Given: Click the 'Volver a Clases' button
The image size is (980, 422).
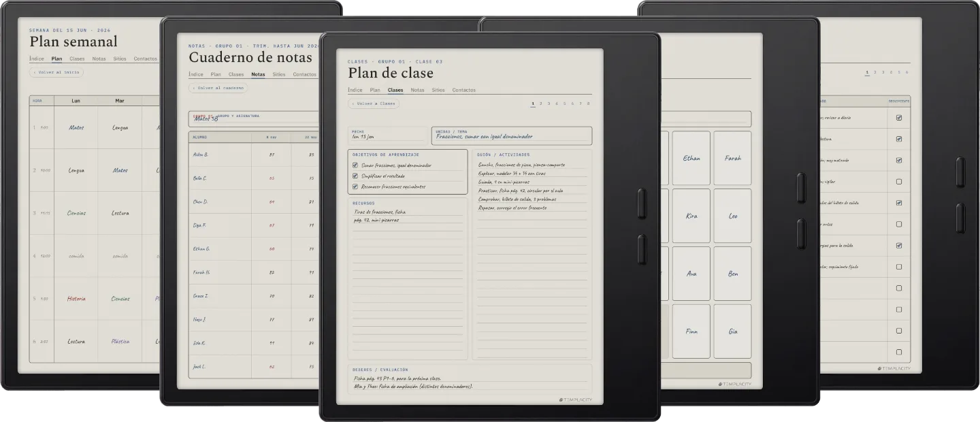Looking at the screenshot, I should click(374, 104).
